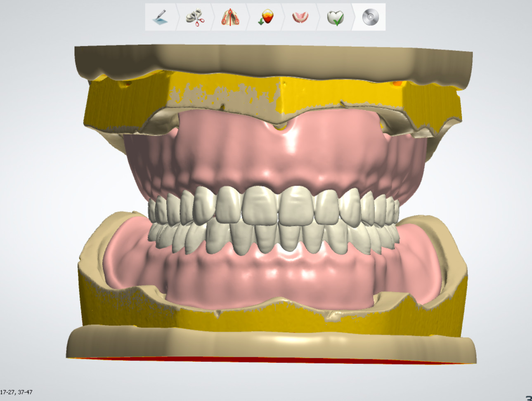The height and width of the screenshot is (401, 532).
Task: Open the save disc step
Action: point(370,17)
